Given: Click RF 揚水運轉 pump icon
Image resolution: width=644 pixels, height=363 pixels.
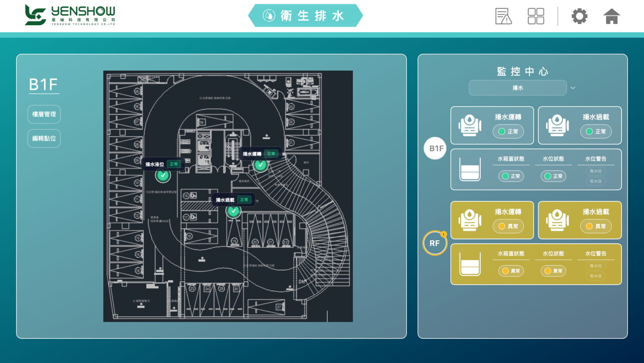Looking at the screenshot, I should [470, 220].
